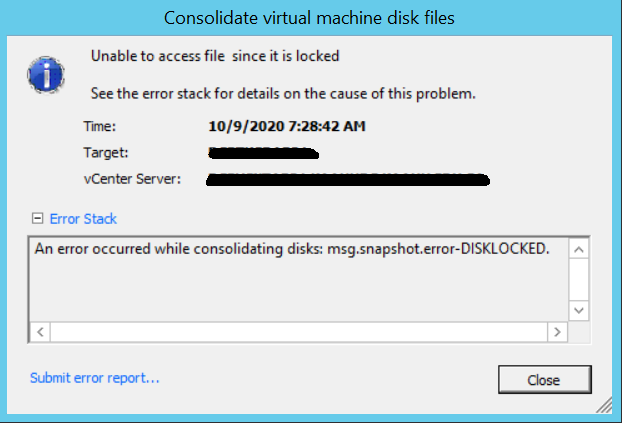Click the redacted Target value
Screen dimensions: 622x423
click(x=263, y=153)
